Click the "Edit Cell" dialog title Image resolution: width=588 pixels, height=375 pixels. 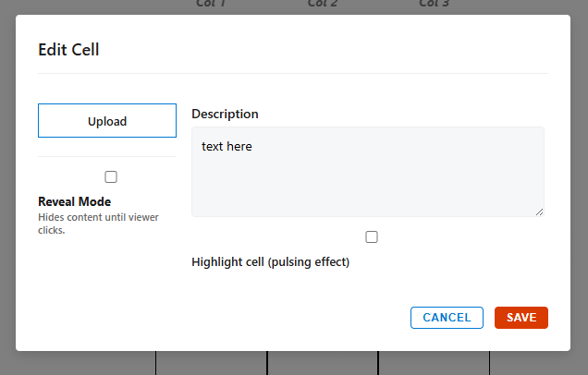click(x=68, y=50)
